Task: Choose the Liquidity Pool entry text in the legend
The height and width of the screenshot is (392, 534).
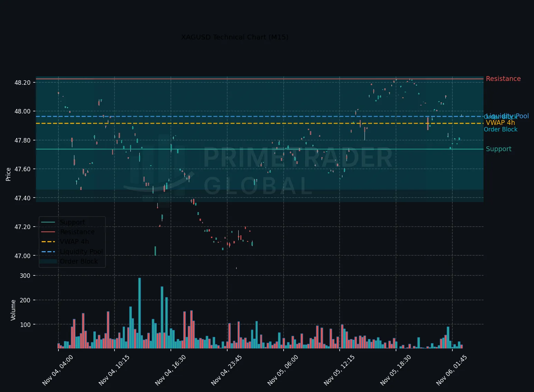Action: coord(81,252)
